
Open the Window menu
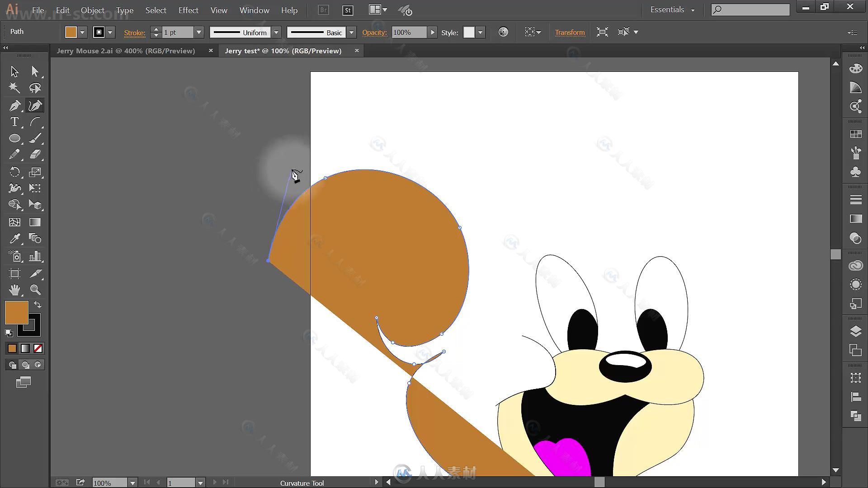pos(254,10)
